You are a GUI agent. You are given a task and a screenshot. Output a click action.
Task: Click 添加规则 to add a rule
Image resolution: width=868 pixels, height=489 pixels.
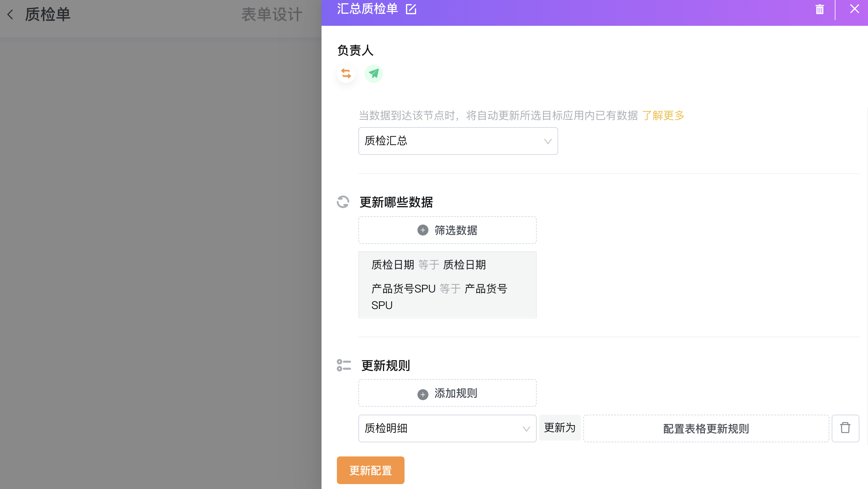pyautogui.click(x=447, y=393)
